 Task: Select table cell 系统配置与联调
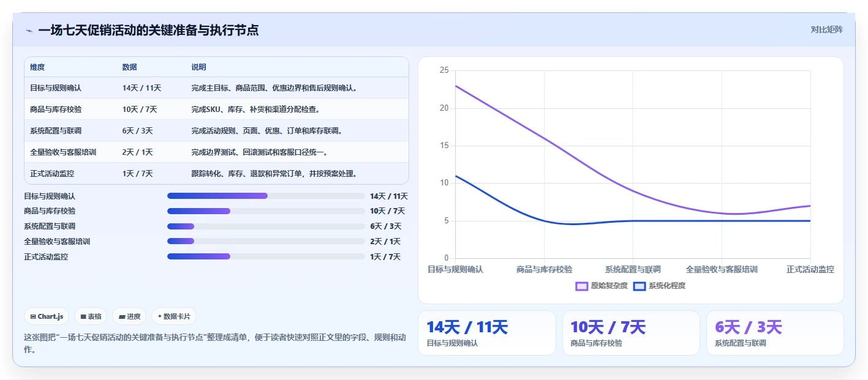tap(56, 131)
